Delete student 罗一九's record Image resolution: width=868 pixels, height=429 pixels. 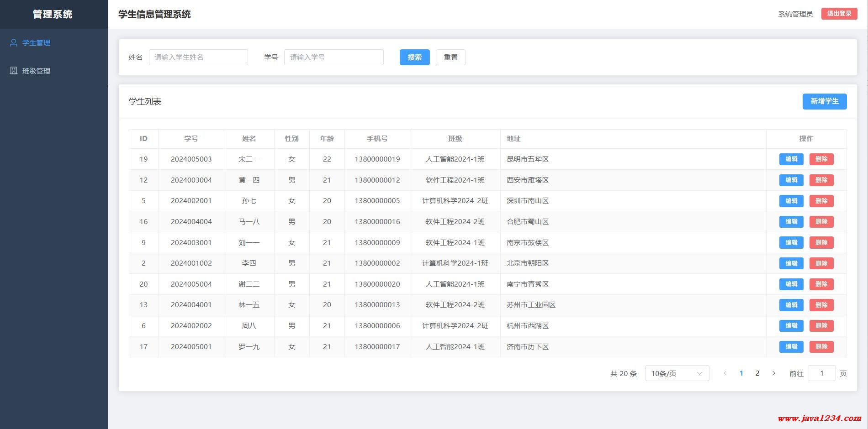[821, 346]
